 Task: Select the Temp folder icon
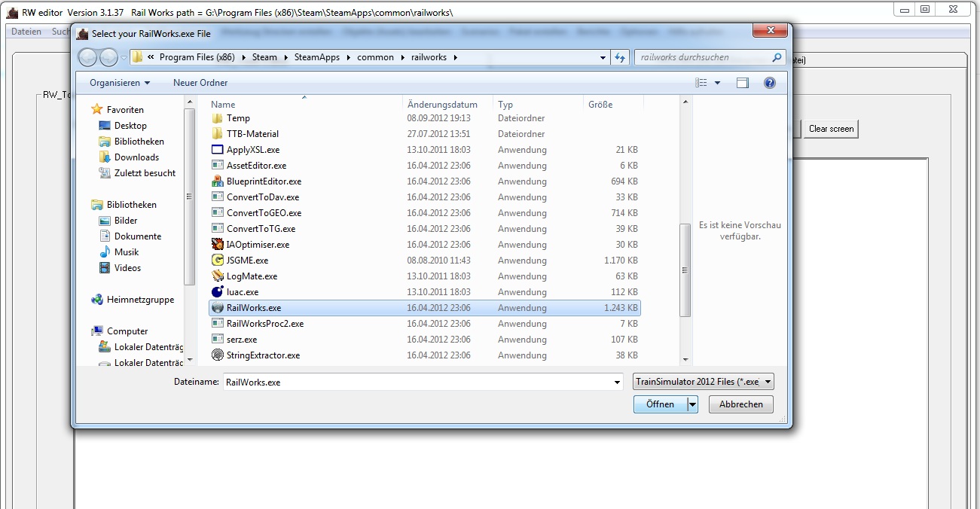tap(218, 118)
